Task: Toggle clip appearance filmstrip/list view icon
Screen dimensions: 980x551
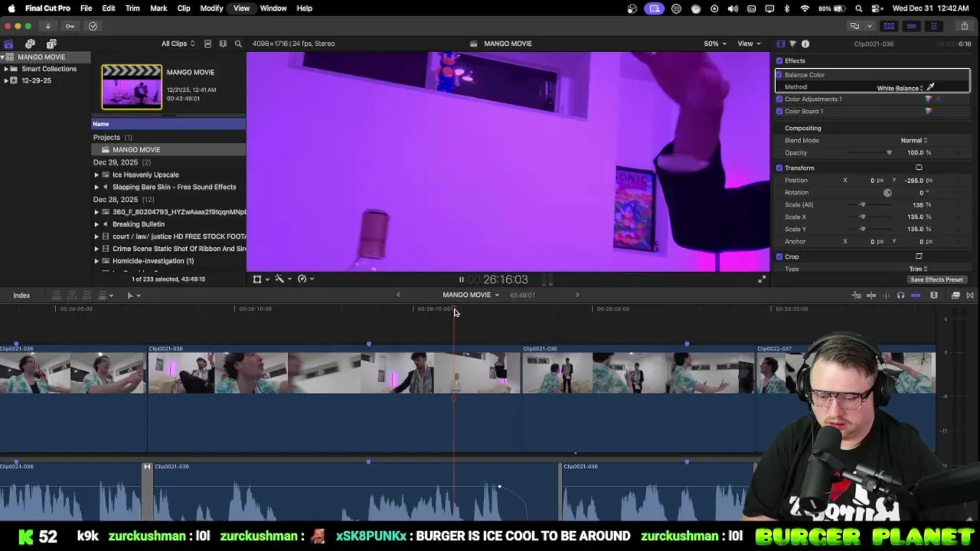Action: coord(207,44)
